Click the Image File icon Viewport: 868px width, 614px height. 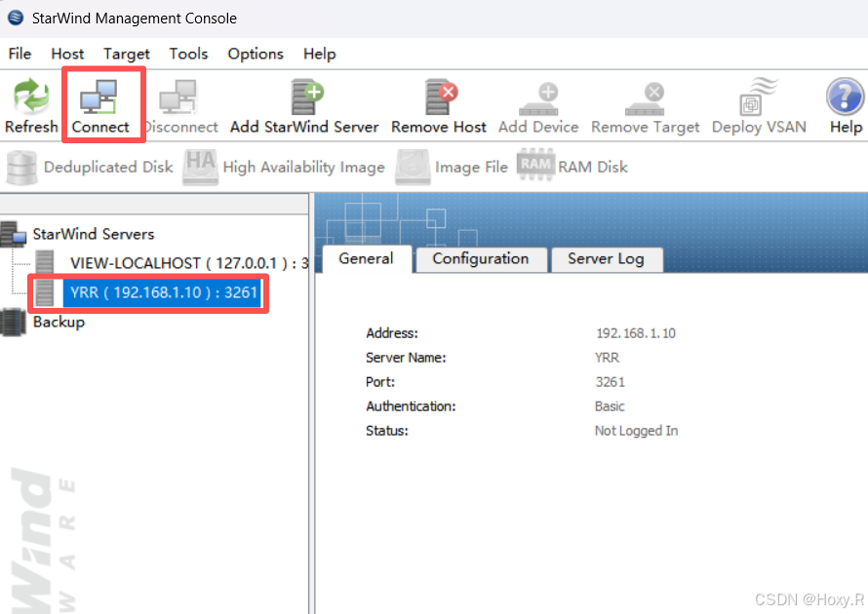413,167
